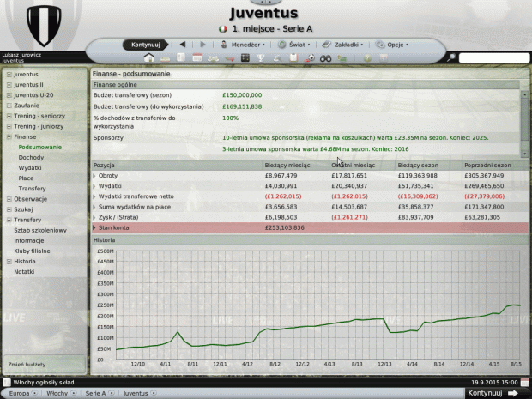Open the calendar icon in the toolbar
Image resolution: width=532 pixels, height=399 pixels.
coord(197,57)
